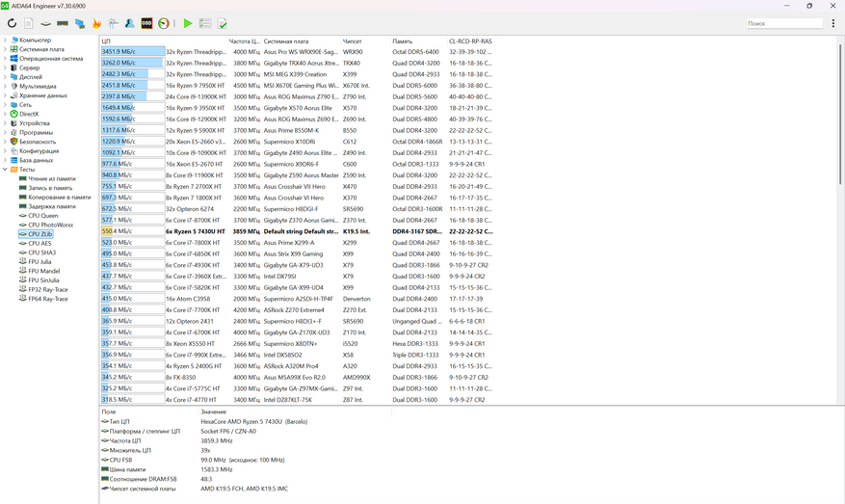The height and width of the screenshot is (504, 845).
Task: Select Программы in the sidebar tree
Action: tap(36, 132)
